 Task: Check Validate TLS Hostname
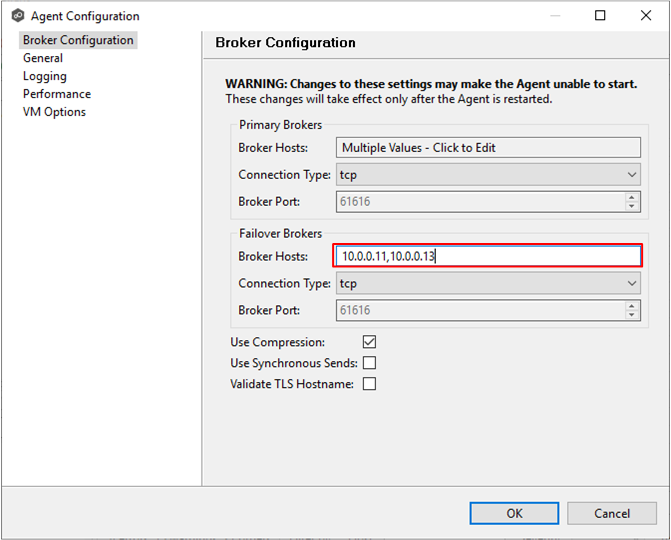tap(369, 383)
